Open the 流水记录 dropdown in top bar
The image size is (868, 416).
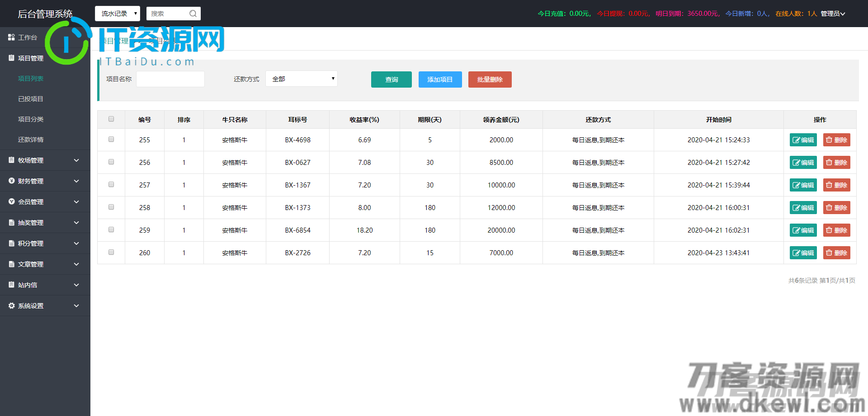pos(118,14)
